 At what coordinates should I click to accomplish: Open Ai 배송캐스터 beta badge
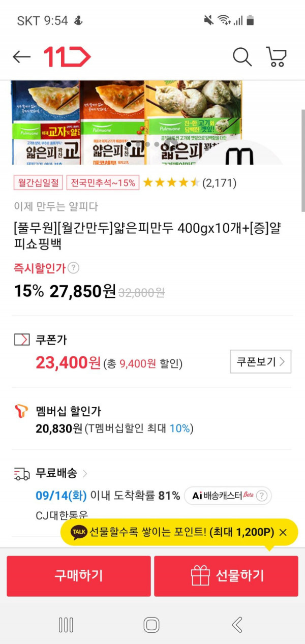pos(228,496)
